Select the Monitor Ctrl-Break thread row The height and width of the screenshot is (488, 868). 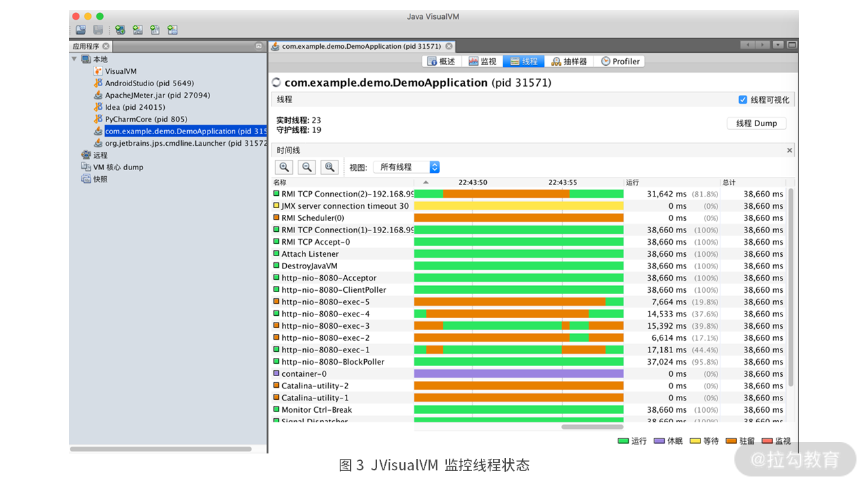click(x=529, y=409)
